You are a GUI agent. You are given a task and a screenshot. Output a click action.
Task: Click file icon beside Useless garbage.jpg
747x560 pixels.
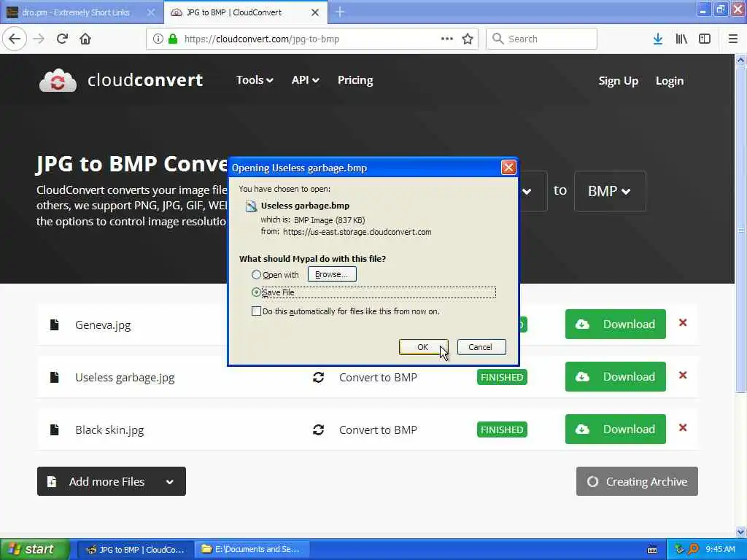click(x=54, y=377)
